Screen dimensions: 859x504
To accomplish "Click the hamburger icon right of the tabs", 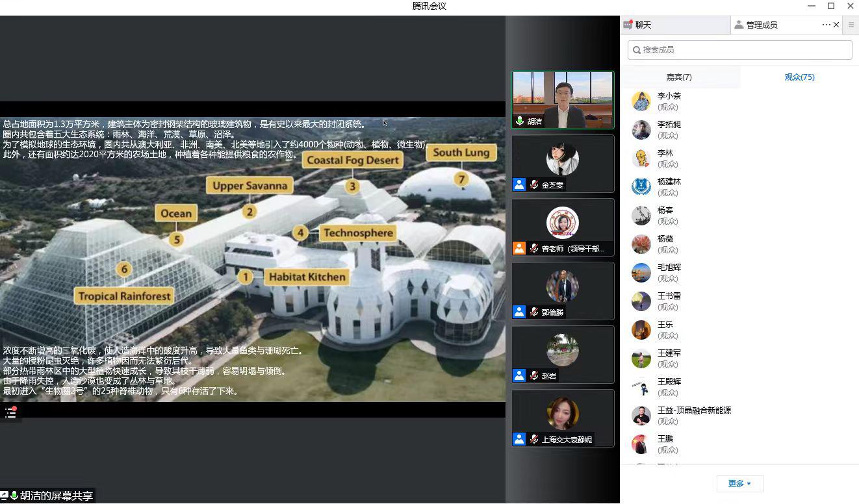I will 851,25.
